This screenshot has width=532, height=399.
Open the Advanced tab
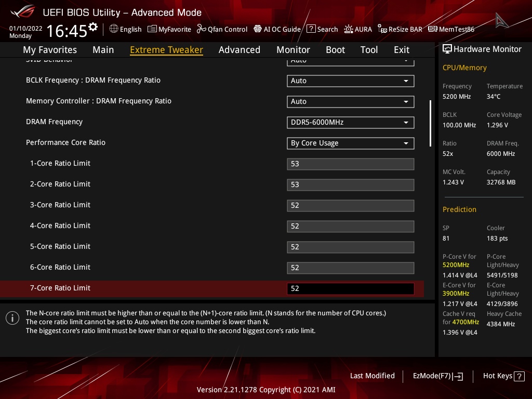pos(240,50)
